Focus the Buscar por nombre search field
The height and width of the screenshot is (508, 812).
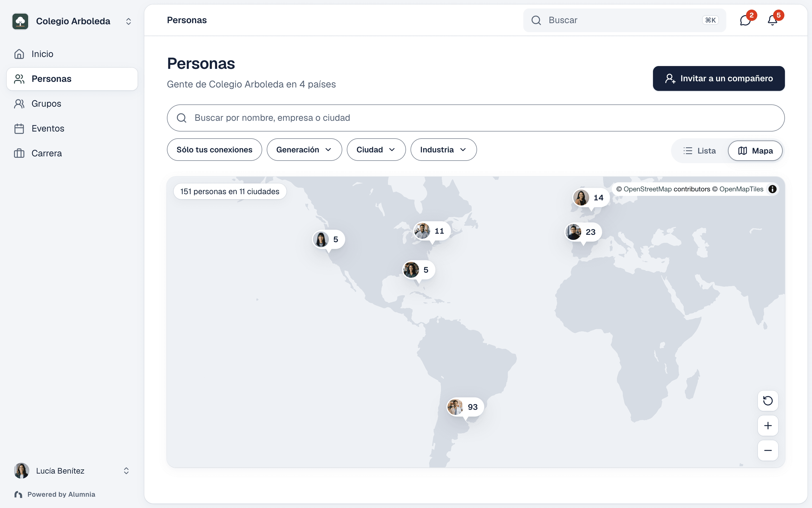point(475,118)
